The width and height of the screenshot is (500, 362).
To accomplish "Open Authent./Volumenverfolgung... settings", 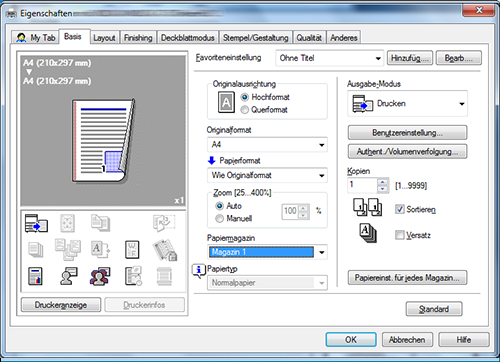I will coord(407,152).
